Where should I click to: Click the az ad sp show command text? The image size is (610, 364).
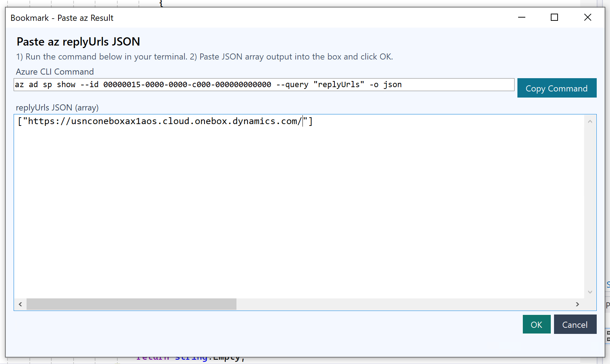click(47, 85)
